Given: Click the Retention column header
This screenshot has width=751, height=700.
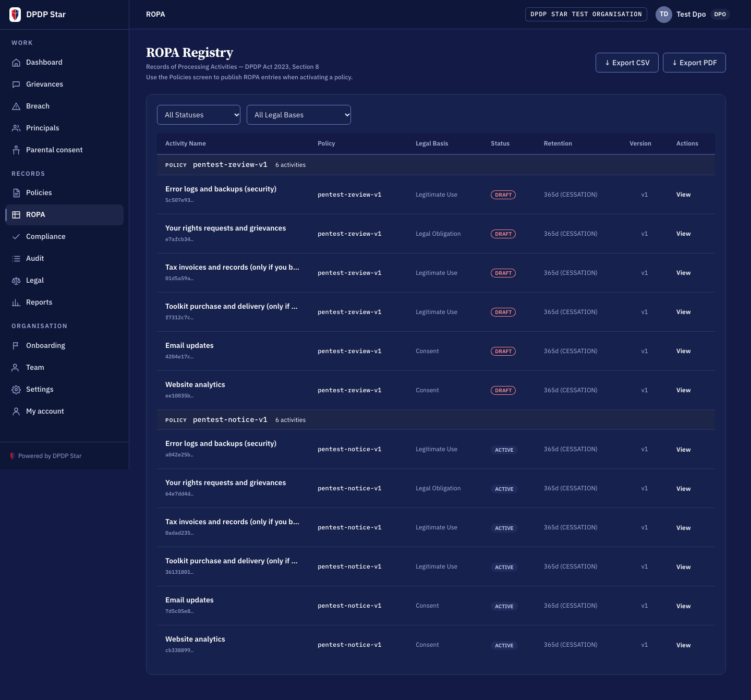Looking at the screenshot, I should point(558,143).
